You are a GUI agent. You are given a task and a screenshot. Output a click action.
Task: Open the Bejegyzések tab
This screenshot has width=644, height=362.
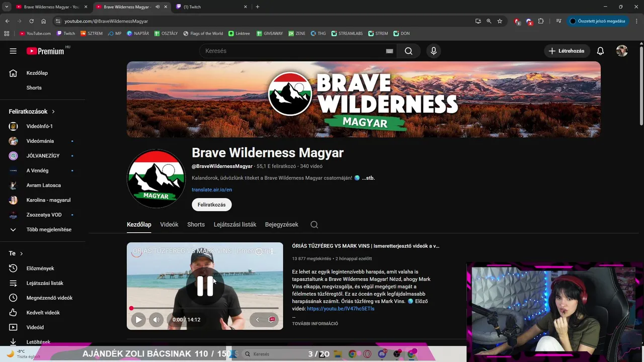coord(282,225)
